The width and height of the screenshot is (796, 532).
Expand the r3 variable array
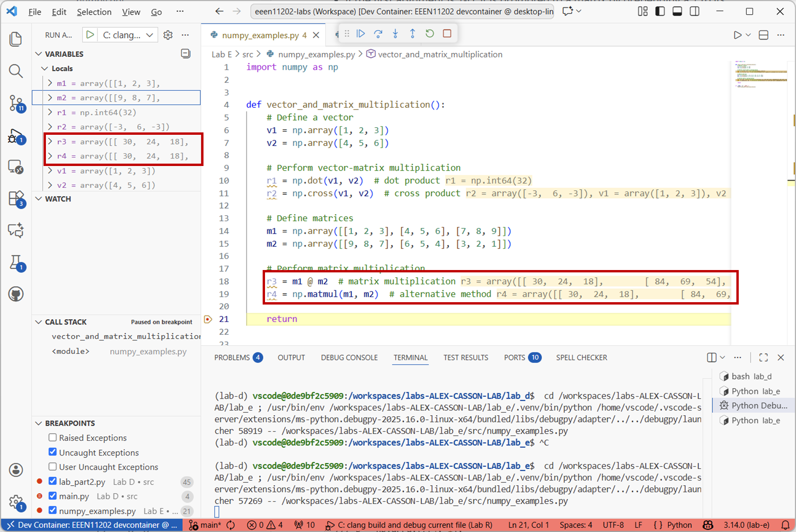point(50,141)
